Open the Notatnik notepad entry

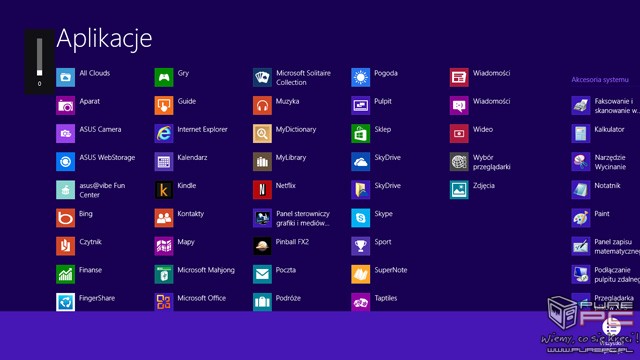(580, 190)
